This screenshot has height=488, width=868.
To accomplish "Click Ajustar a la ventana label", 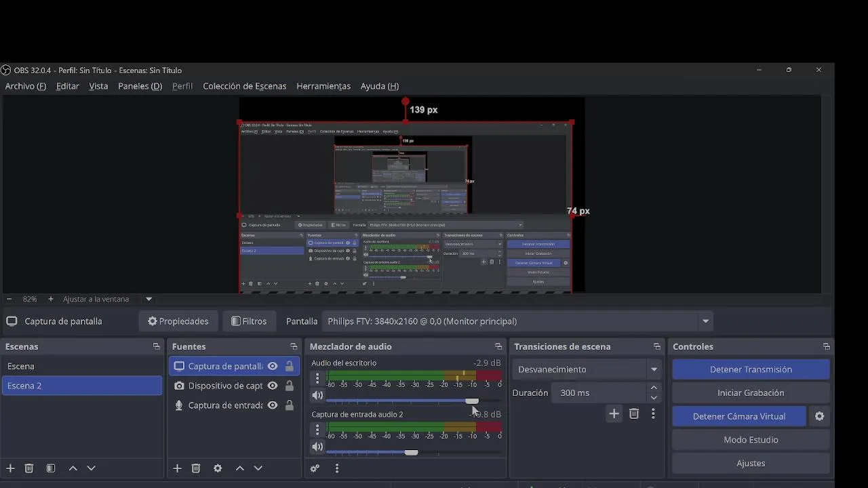I will (96, 299).
